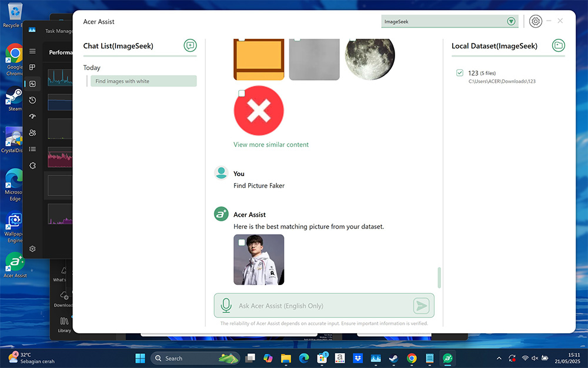Click the send arrow button
Screen dimensions: 588x368
[x=421, y=306]
